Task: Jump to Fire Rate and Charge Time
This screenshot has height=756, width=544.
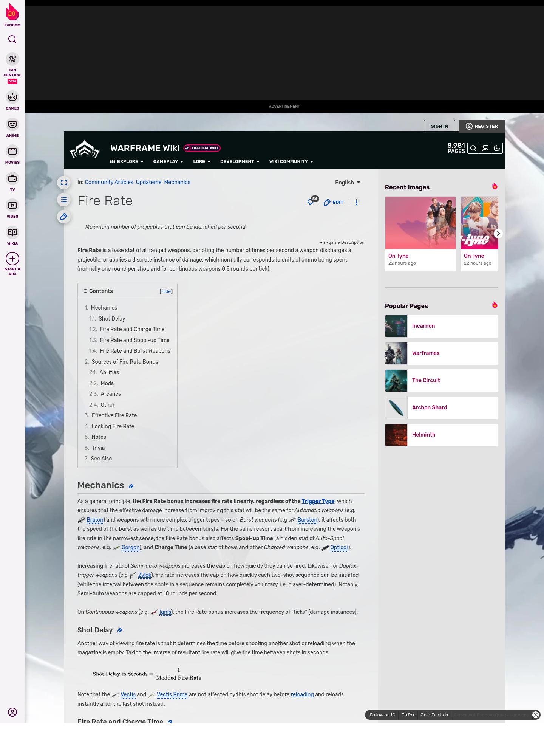Action: [x=127, y=329]
